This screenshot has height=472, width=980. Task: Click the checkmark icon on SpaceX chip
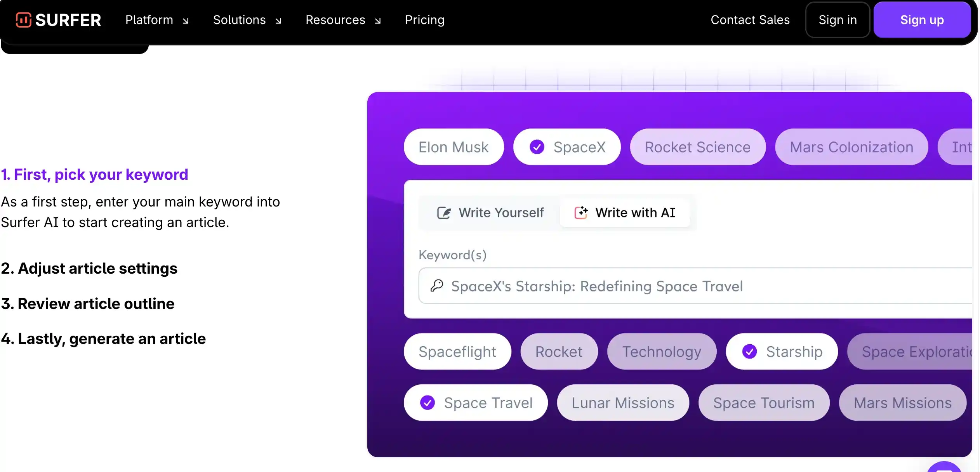pos(537,147)
